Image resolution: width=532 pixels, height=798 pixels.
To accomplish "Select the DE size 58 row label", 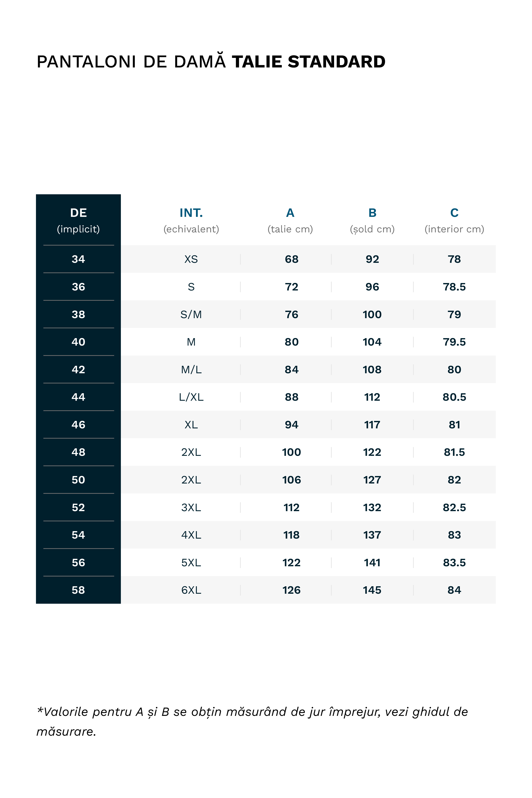I will (78, 590).
